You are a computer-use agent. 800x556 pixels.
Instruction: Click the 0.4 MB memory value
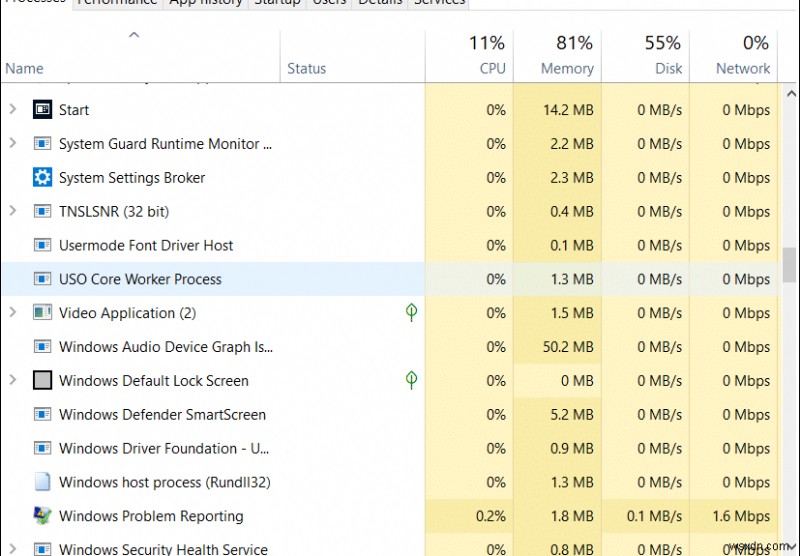click(x=571, y=211)
